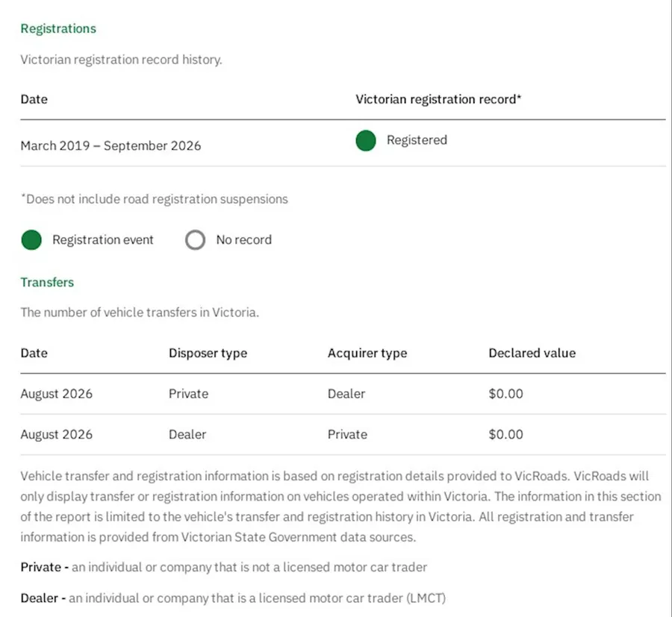Click the Date header in Transfers table
Viewport: 672px width, 617px height.
tap(34, 353)
